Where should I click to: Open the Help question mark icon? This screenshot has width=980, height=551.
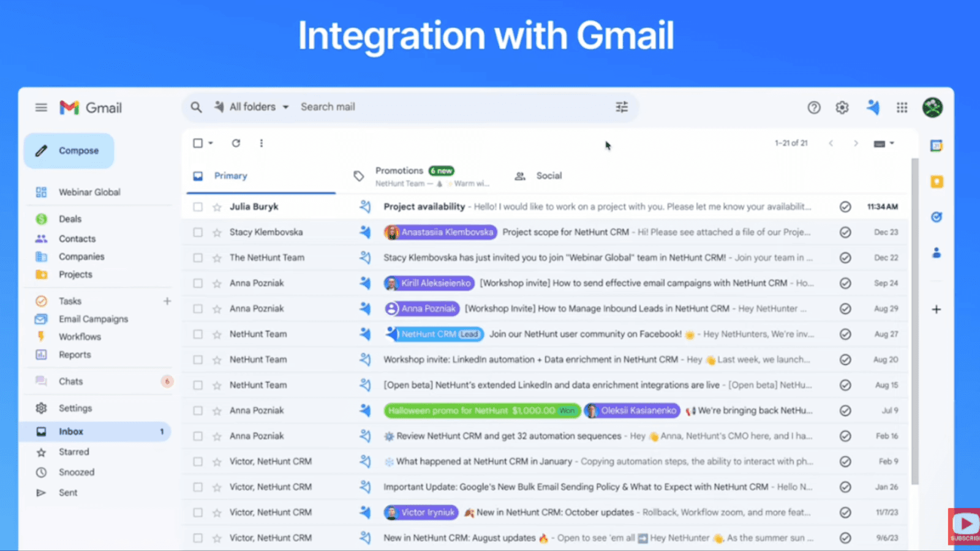pyautogui.click(x=814, y=108)
